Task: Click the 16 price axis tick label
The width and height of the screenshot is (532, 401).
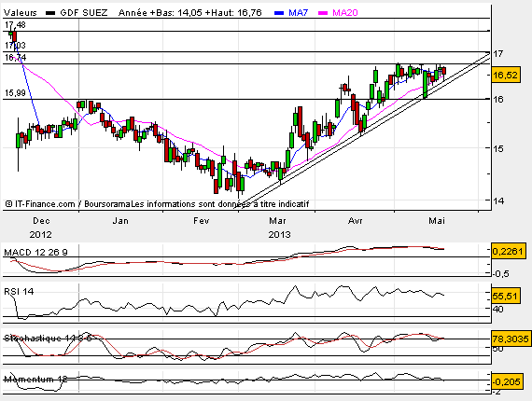Action: (x=498, y=100)
